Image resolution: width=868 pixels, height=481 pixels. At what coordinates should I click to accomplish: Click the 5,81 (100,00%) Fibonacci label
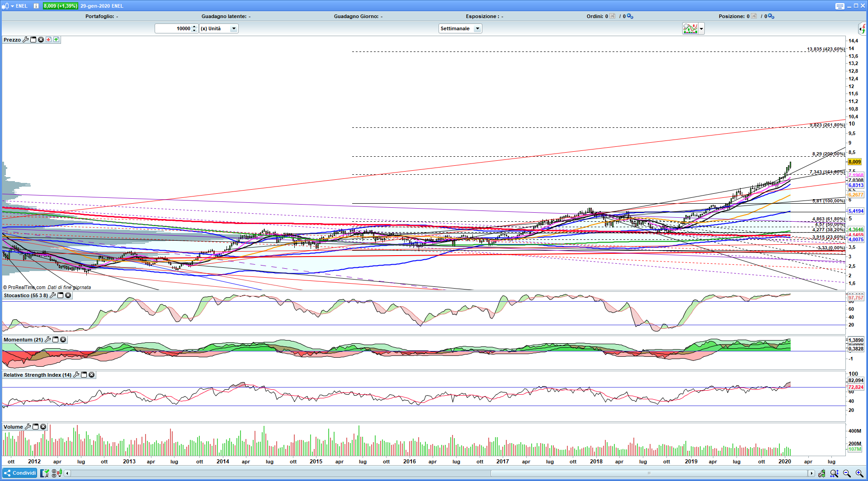point(828,201)
